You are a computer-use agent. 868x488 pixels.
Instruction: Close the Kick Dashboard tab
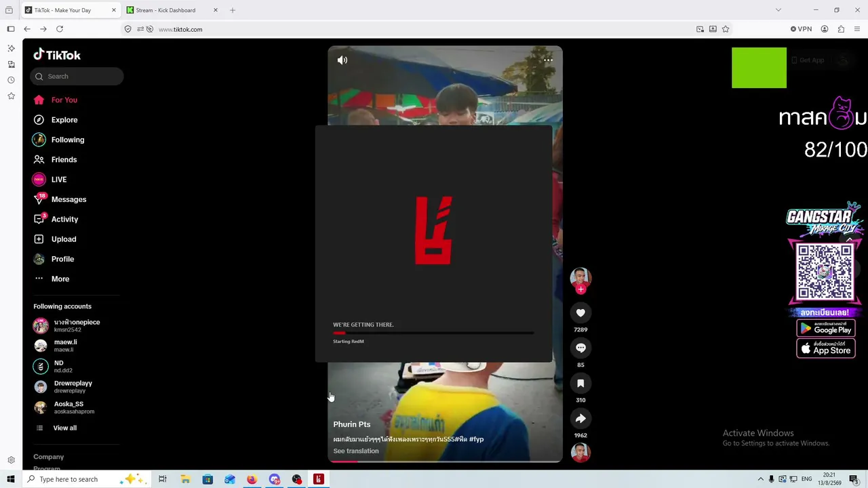coord(216,10)
